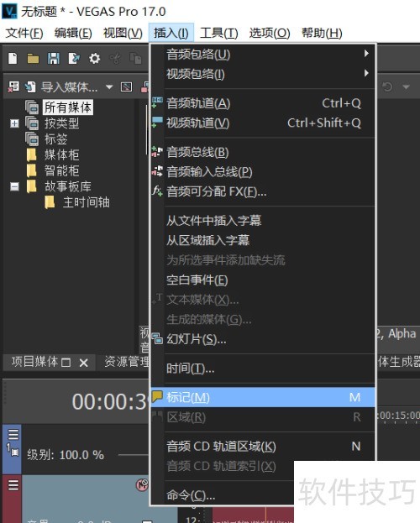Image resolution: width=420 pixels, height=523 pixels.
Task: Open the 帮助 menu
Action: [322, 33]
